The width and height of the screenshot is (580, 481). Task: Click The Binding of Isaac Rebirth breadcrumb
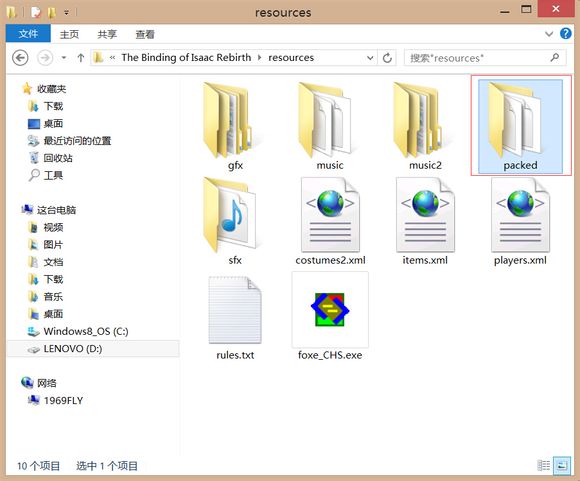186,58
